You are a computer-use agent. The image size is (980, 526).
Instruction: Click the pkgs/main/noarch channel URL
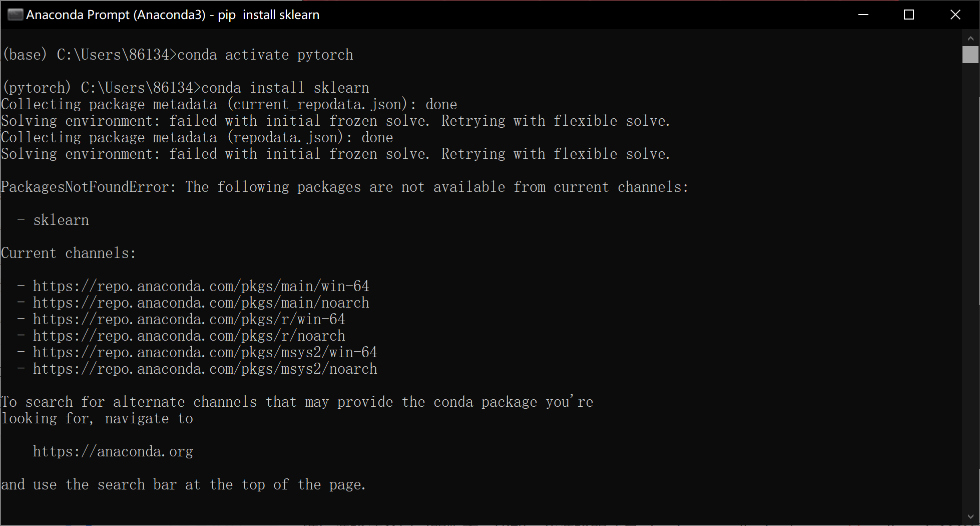coord(200,302)
